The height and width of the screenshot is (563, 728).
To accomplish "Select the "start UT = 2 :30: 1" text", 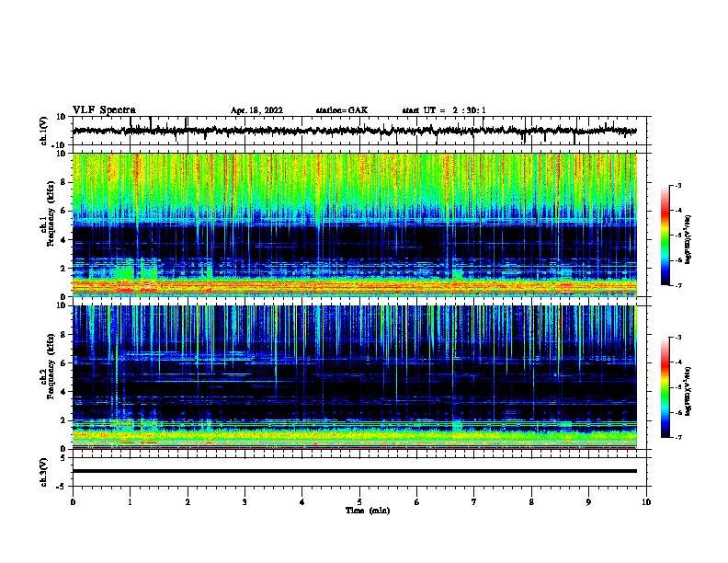I will point(444,110).
